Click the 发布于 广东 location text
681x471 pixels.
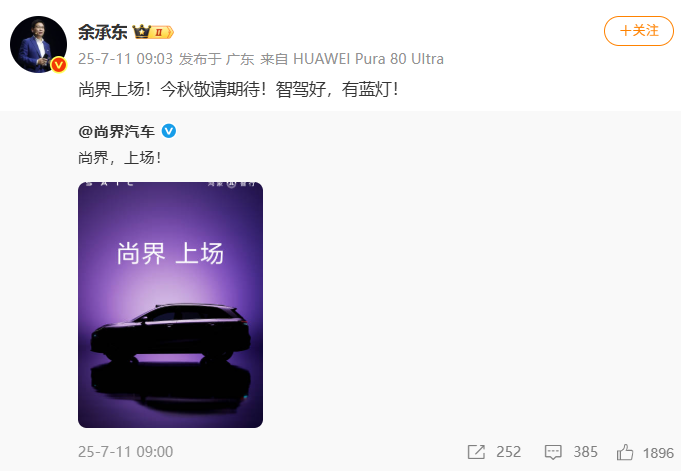(216, 59)
